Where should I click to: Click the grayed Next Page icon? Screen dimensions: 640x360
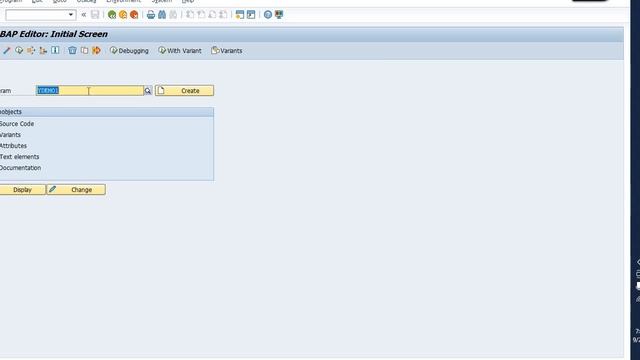pos(212,15)
